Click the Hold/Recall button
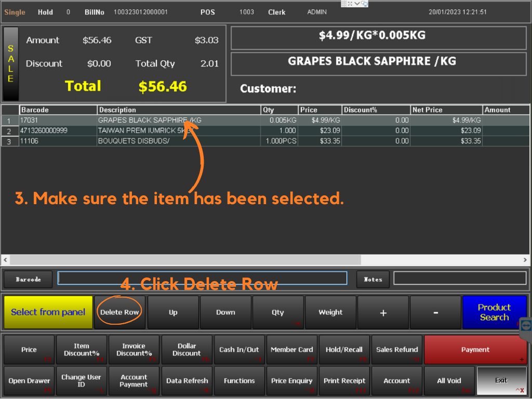532x399 pixels. [344, 350]
